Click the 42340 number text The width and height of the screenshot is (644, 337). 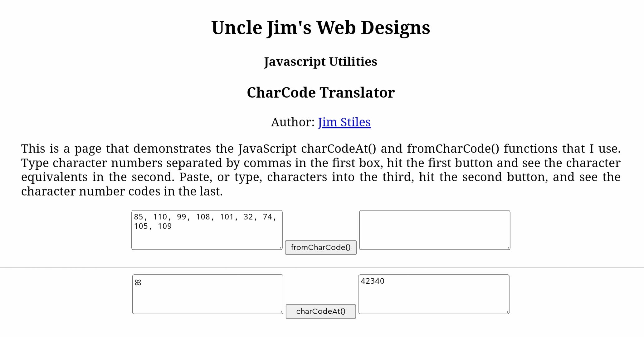[x=373, y=281]
